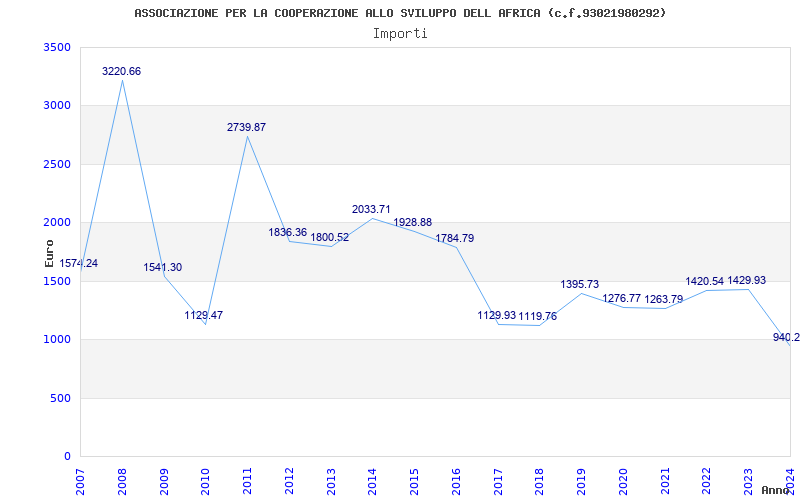Screen dimensions: 800x500
Task: Click the data label 1420.54
Action: pyautogui.click(x=705, y=282)
